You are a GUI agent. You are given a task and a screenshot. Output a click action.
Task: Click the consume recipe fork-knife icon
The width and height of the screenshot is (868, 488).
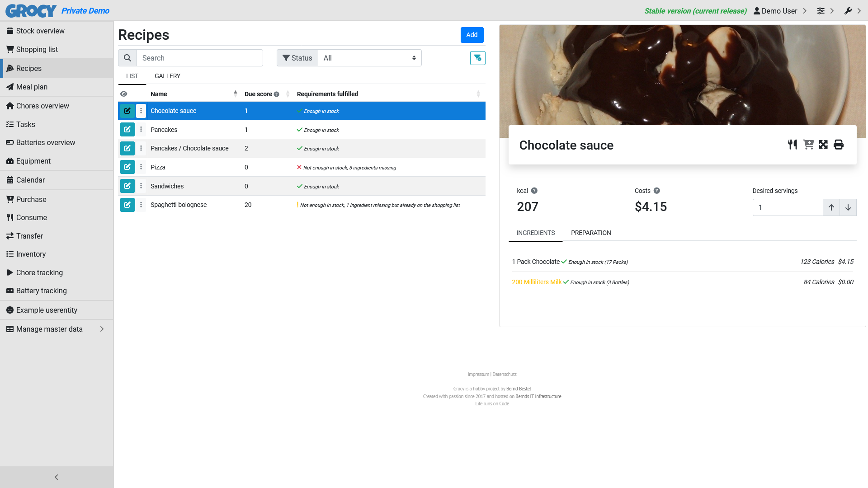click(x=793, y=145)
